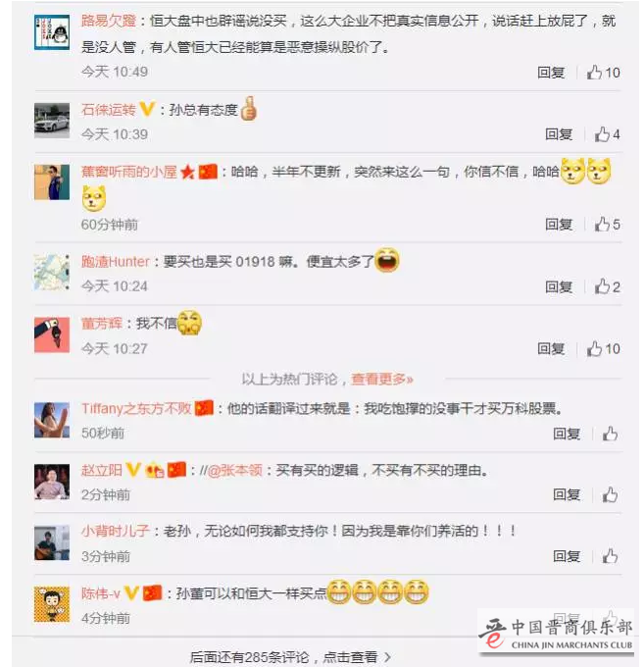Open 查看更多 hot comments link
The width and height of the screenshot is (644, 667).
click(381, 379)
